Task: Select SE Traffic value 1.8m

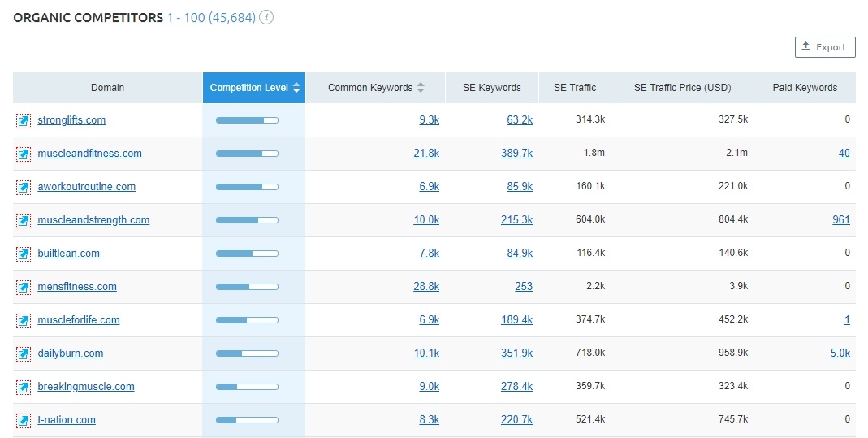Action: (x=594, y=152)
